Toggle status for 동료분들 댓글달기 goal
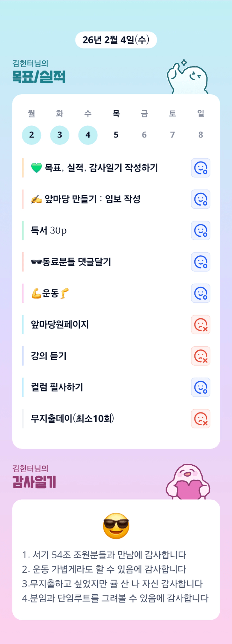 point(201,262)
